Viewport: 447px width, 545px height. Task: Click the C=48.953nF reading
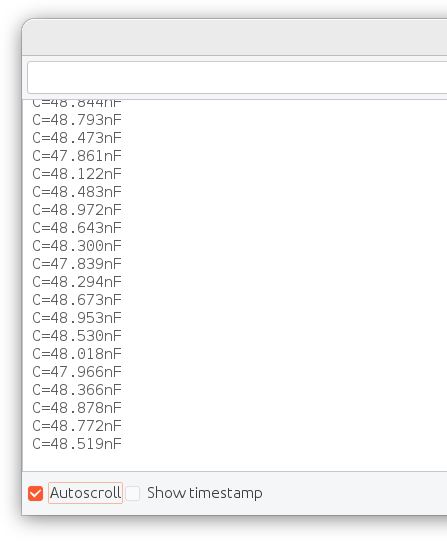click(x=77, y=318)
